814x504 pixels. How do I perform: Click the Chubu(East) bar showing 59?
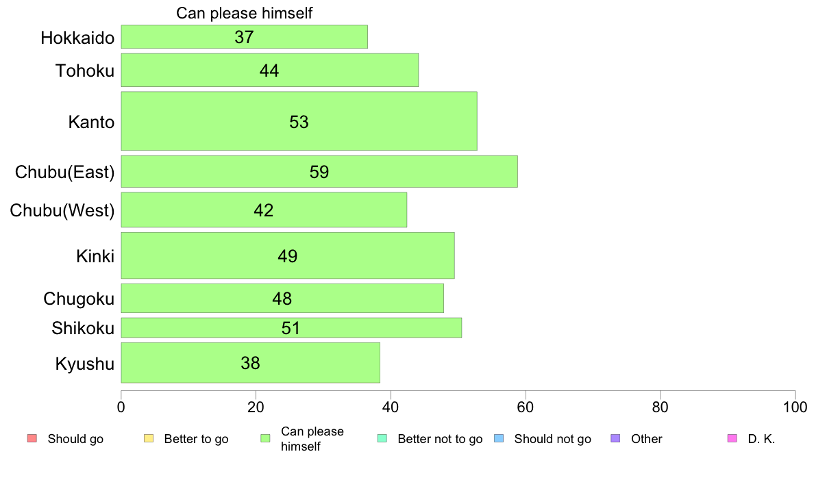(x=319, y=171)
